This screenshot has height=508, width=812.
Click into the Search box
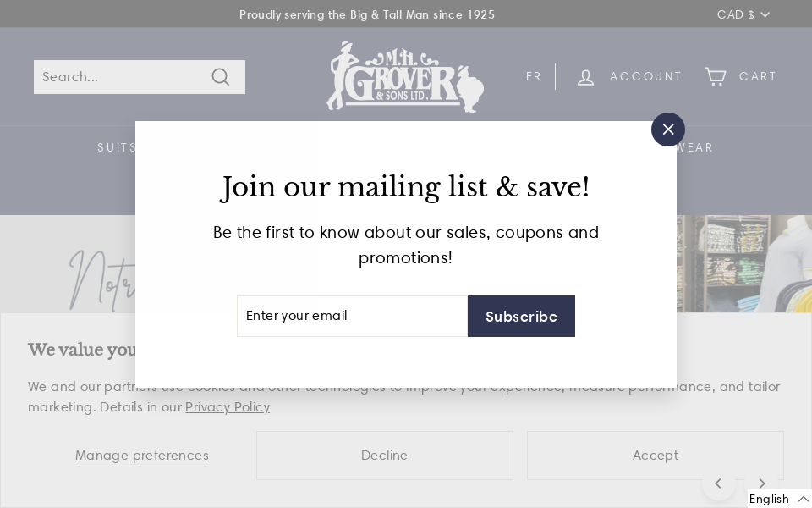[x=118, y=77]
